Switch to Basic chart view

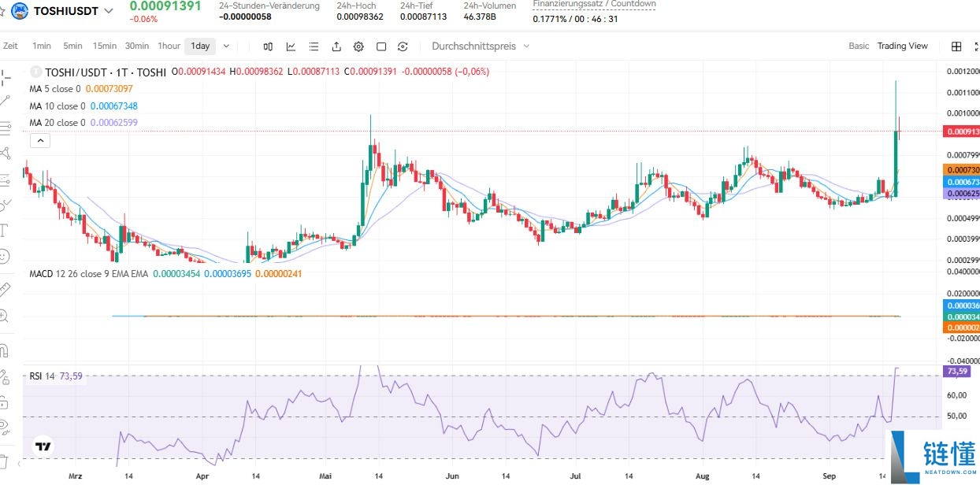point(859,46)
